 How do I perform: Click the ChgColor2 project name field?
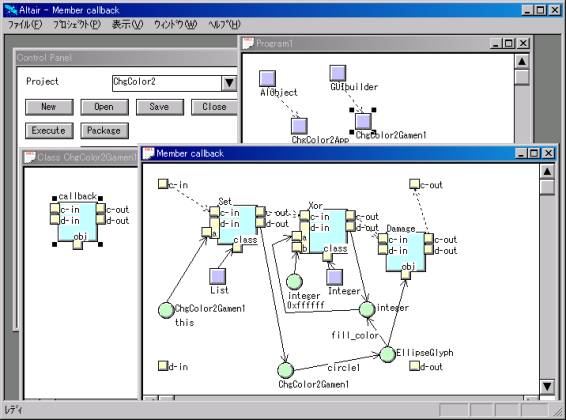167,83
